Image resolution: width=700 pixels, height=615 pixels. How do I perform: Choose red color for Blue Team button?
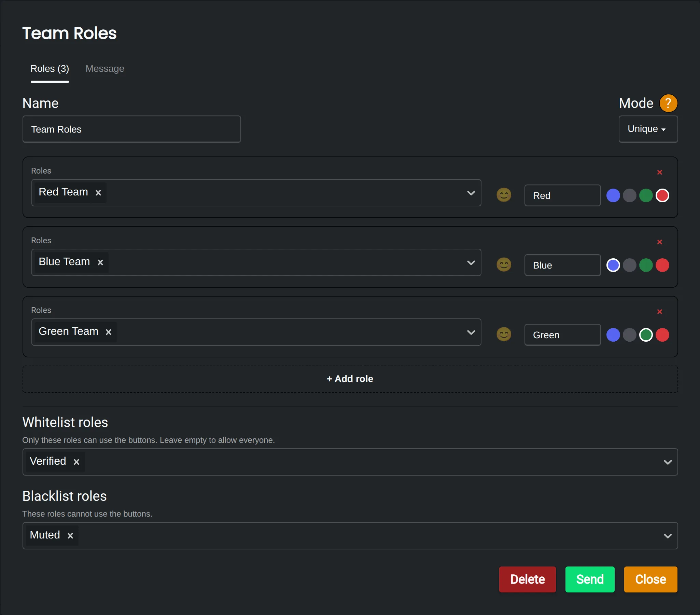(x=662, y=265)
